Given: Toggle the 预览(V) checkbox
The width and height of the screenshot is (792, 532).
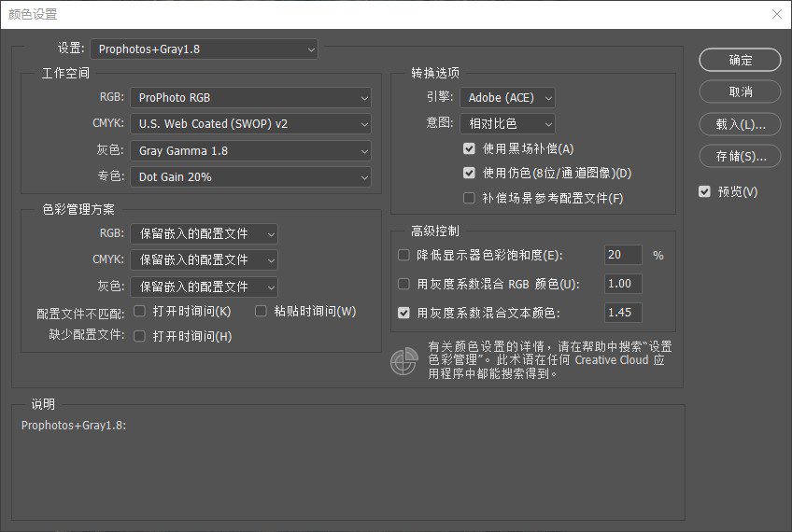Looking at the screenshot, I should [x=704, y=192].
